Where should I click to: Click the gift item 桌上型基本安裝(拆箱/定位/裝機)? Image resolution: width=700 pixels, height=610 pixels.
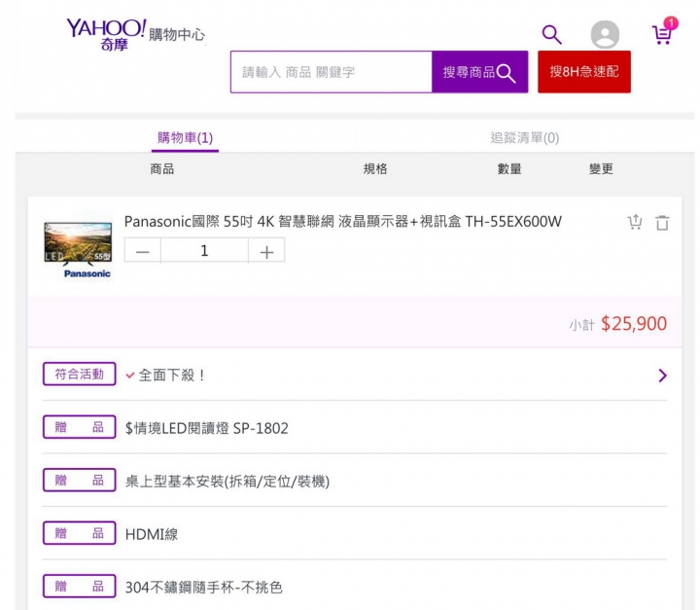[x=227, y=482]
